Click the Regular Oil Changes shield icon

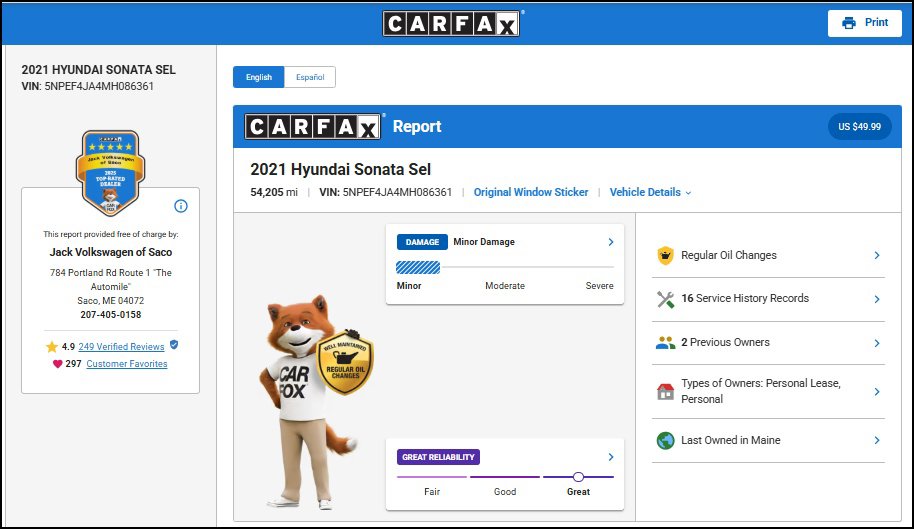(665, 255)
